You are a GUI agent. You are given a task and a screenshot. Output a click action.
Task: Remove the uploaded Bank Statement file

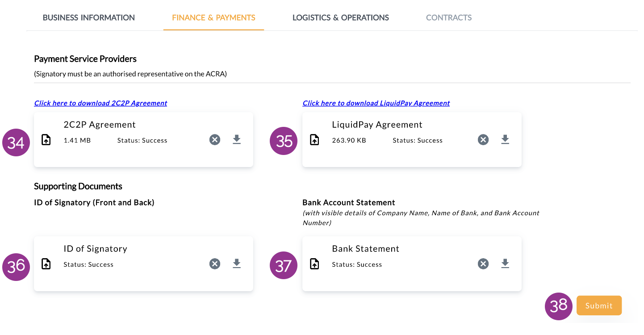[483, 264]
